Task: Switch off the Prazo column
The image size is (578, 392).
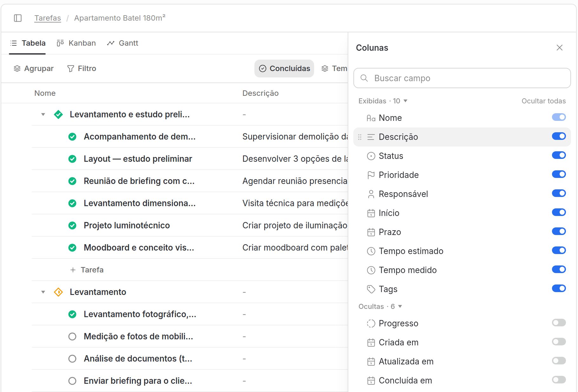Action: (559, 232)
